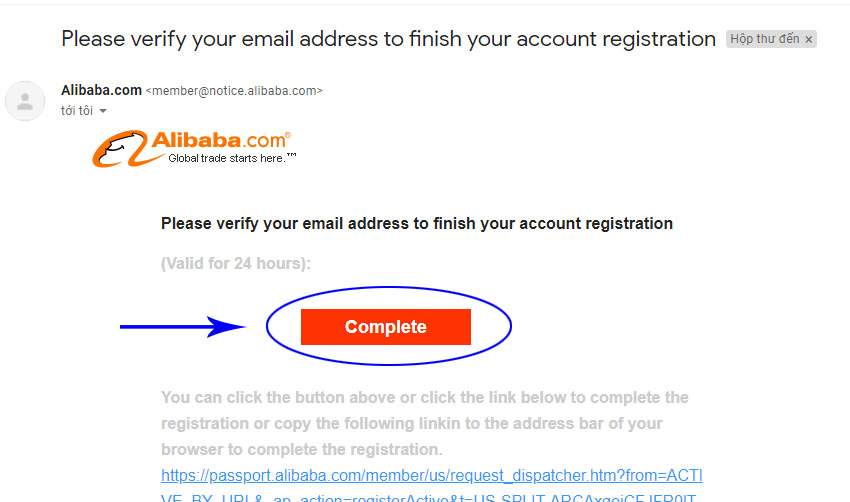Click the email subject title at top
850x502 pixels.
coord(388,39)
